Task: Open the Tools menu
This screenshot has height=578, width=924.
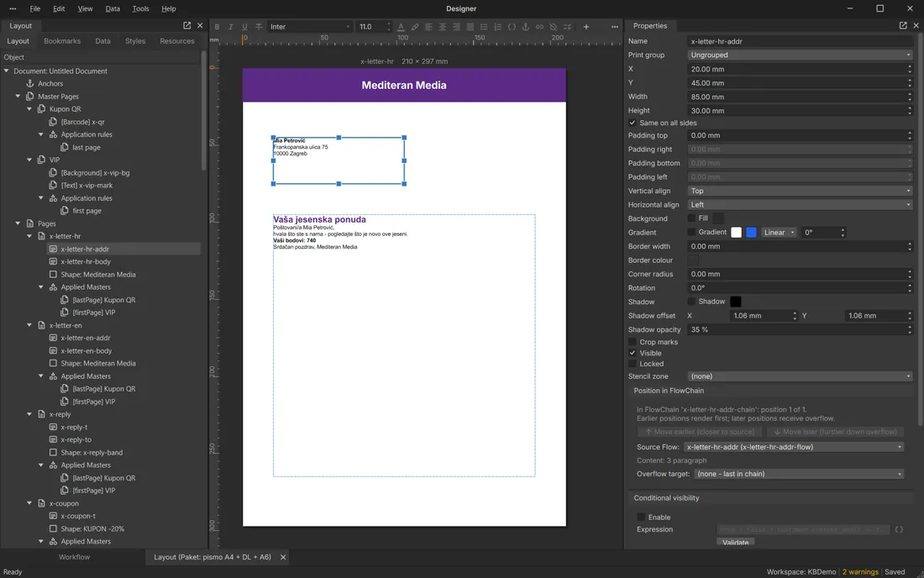Action: [140, 9]
